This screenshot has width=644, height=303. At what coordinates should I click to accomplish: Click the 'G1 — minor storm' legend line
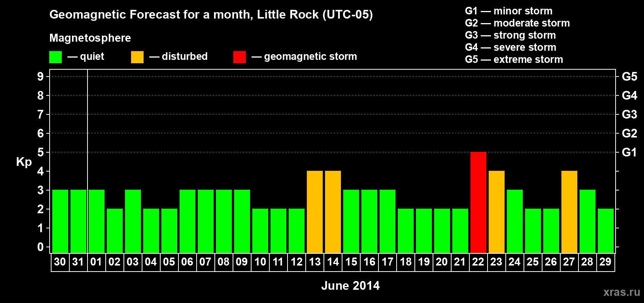coord(509,11)
